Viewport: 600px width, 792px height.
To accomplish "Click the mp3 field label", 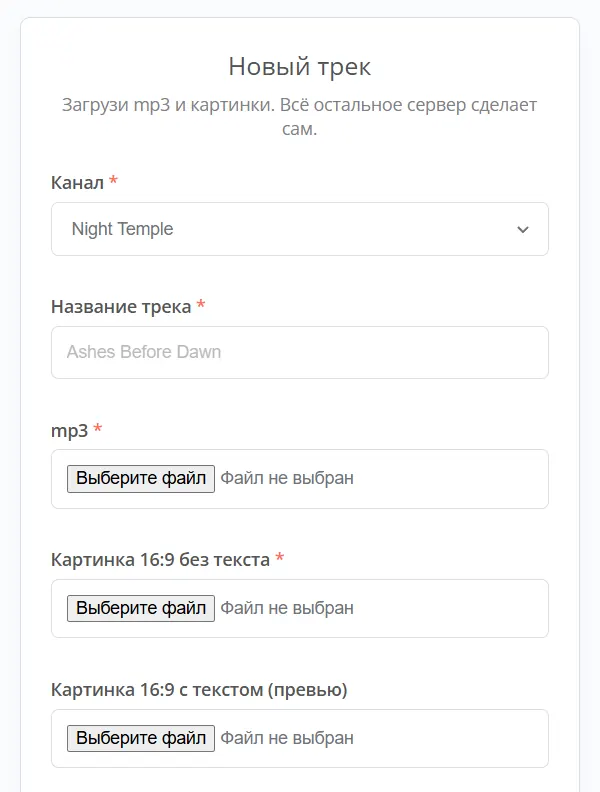I will click(70, 431).
